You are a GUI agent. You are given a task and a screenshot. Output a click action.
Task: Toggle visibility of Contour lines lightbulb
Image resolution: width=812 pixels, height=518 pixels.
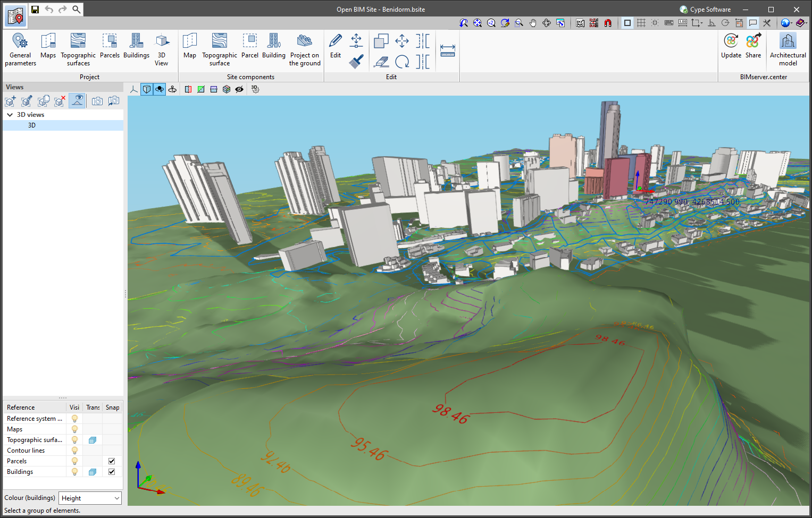(74, 450)
